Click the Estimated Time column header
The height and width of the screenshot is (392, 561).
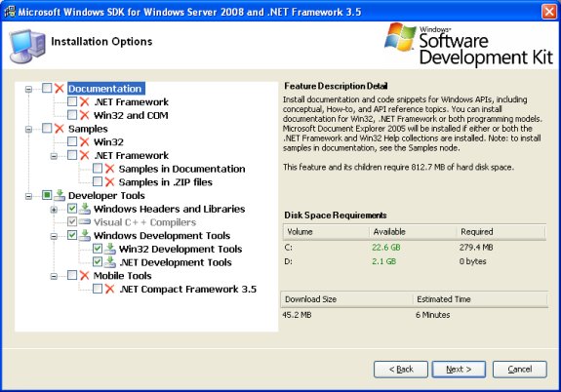(x=480, y=299)
